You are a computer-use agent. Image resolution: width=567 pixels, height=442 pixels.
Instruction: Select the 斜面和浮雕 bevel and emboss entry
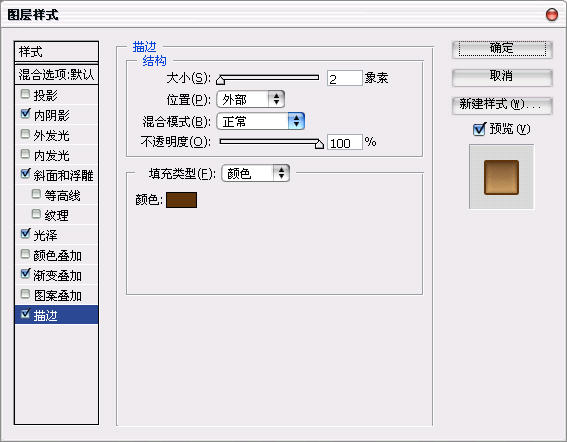pos(56,175)
